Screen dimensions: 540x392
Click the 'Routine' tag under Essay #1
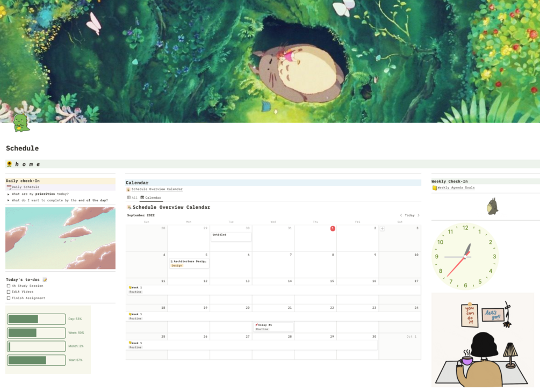pyautogui.click(x=262, y=329)
